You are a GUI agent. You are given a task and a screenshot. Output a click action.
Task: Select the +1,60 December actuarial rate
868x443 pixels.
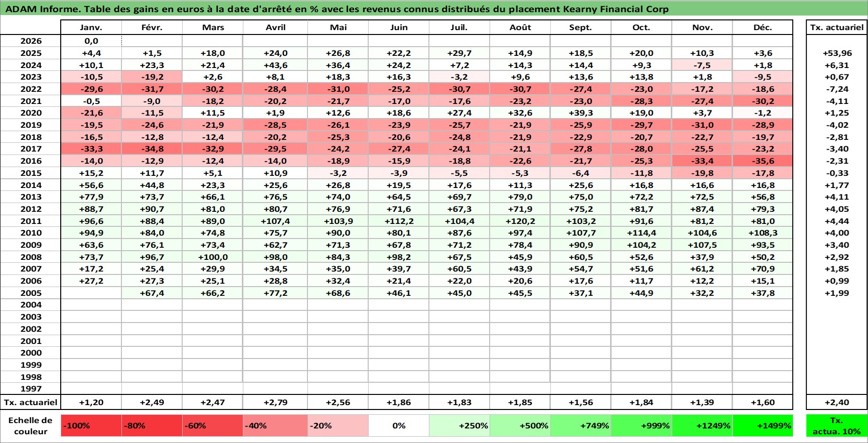click(x=763, y=402)
